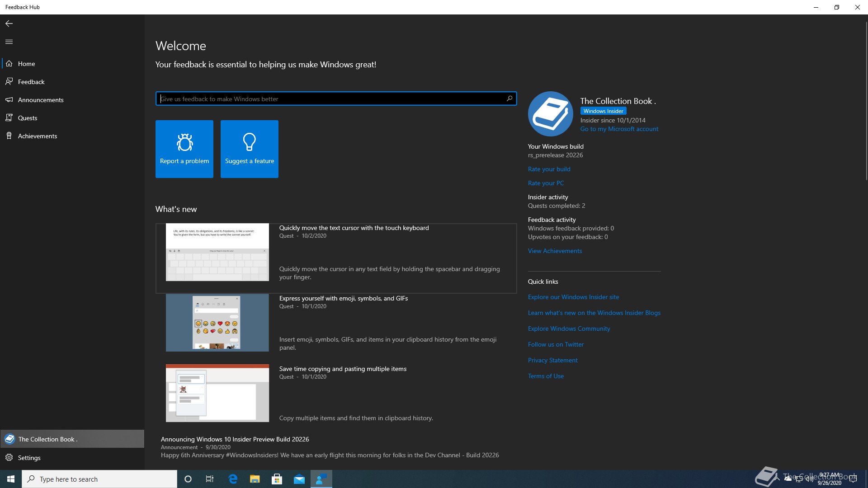Open the Home navigation item

(72, 64)
